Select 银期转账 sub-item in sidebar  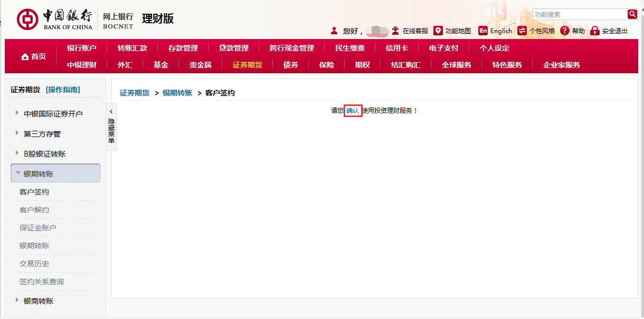click(x=34, y=246)
